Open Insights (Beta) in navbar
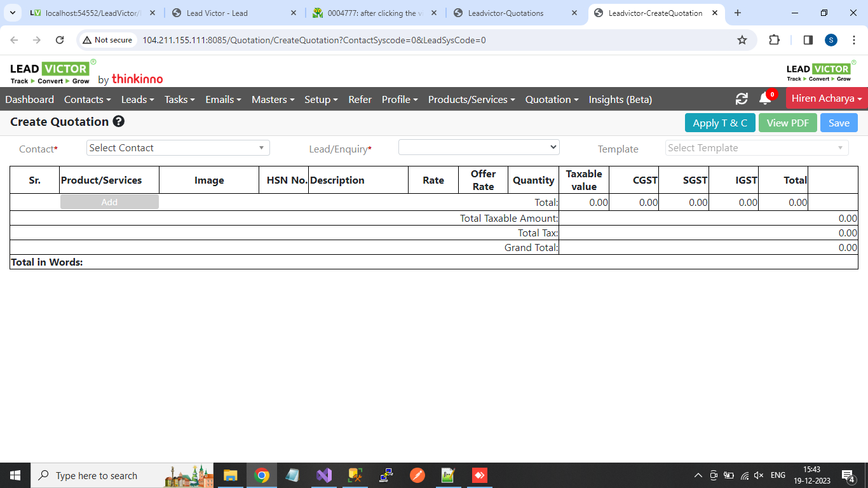Viewport: 868px width, 488px height. [620, 99]
